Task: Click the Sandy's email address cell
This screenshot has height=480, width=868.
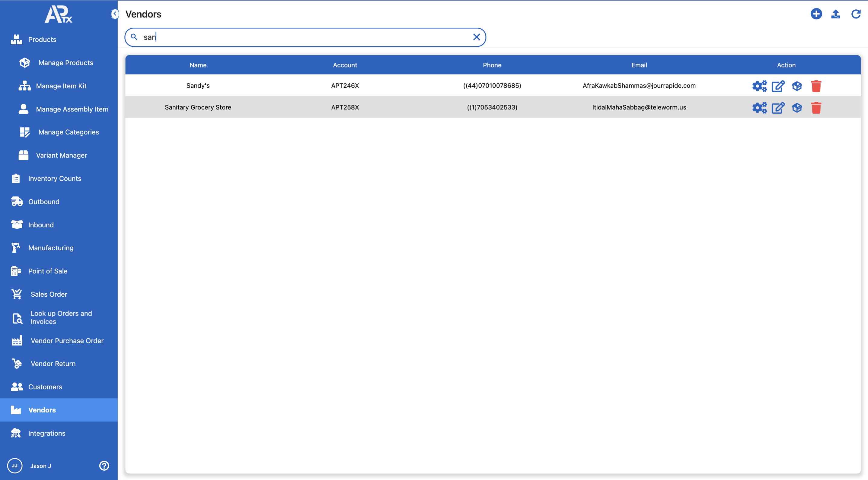Action: (x=639, y=86)
